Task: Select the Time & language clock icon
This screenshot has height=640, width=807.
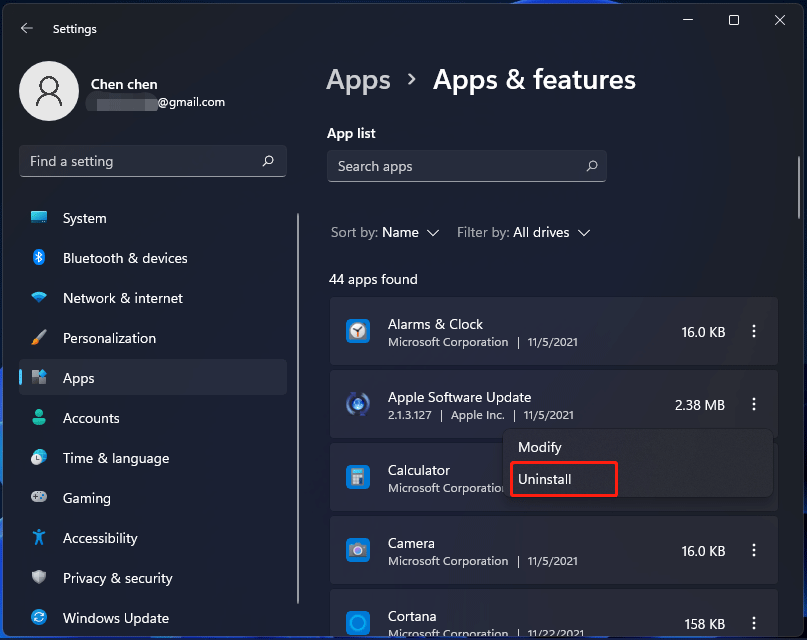Action: [x=39, y=457]
